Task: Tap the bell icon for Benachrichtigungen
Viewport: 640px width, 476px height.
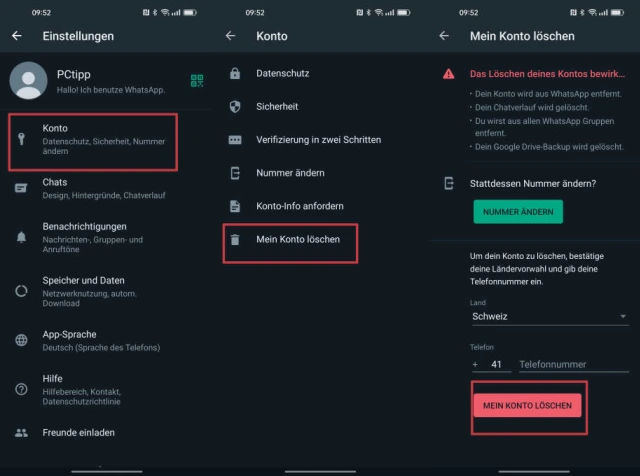Action: pyautogui.click(x=21, y=236)
